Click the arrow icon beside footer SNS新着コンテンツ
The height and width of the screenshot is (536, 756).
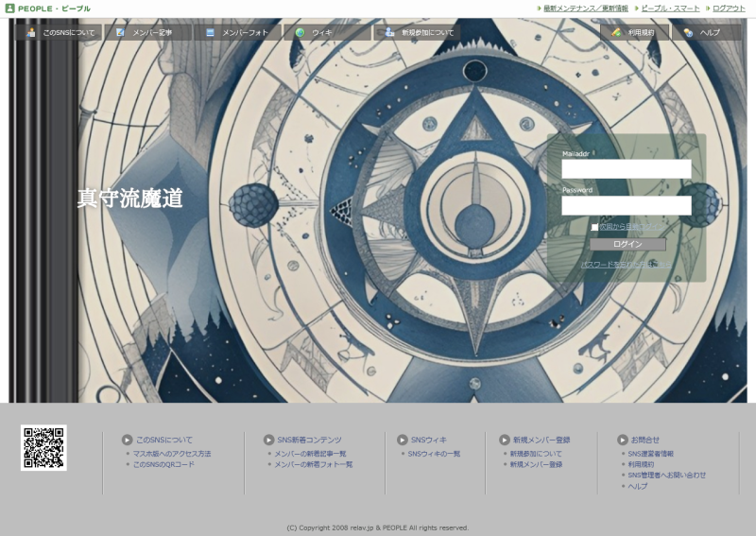268,440
